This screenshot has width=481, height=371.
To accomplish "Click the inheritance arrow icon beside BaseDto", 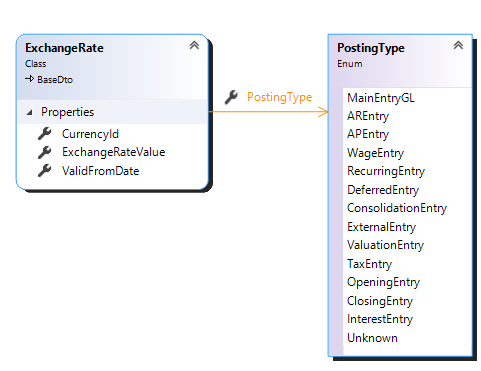I will 30,79.
